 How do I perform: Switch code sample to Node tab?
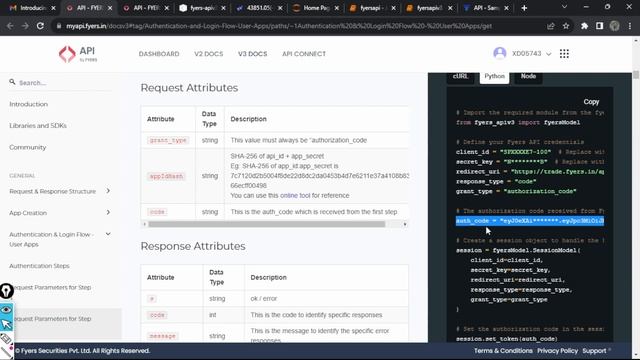coord(528,77)
